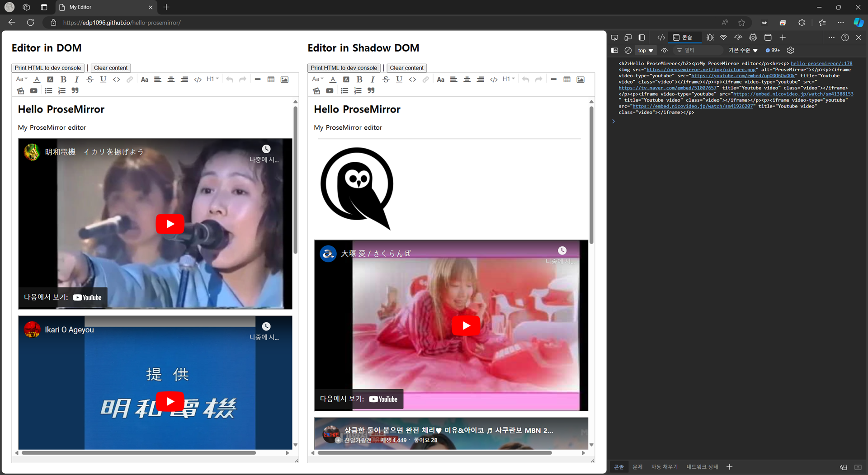868x475 pixels.
Task: Toggle italic in the Shadow DOM editor
Action: pos(373,80)
